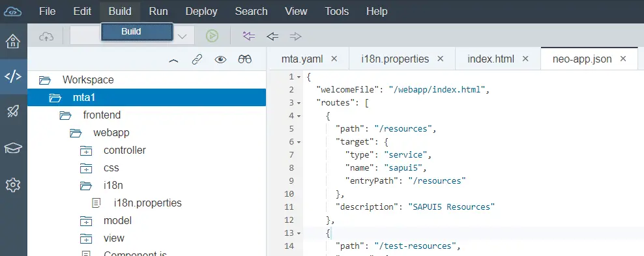Open the Run menu
The width and height of the screenshot is (644, 256).
click(158, 12)
